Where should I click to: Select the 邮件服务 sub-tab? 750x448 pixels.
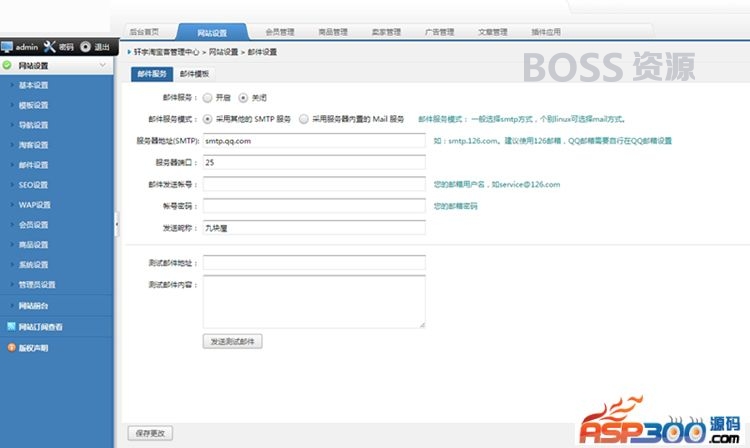click(x=152, y=74)
